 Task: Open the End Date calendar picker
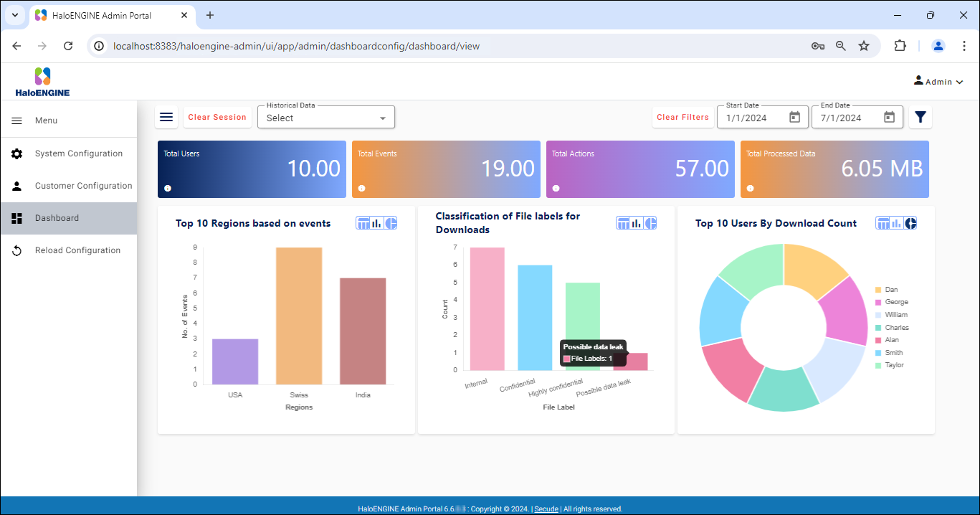(x=889, y=118)
